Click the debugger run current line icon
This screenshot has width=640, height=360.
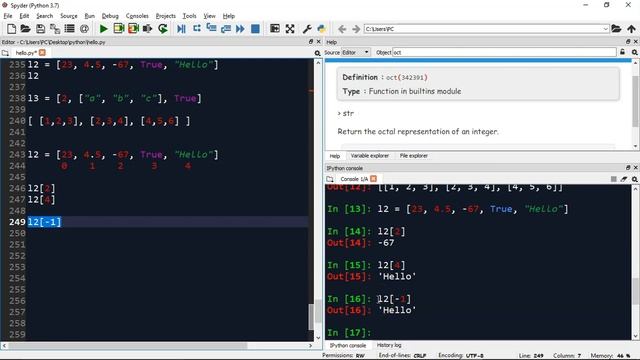pos(197,29)
